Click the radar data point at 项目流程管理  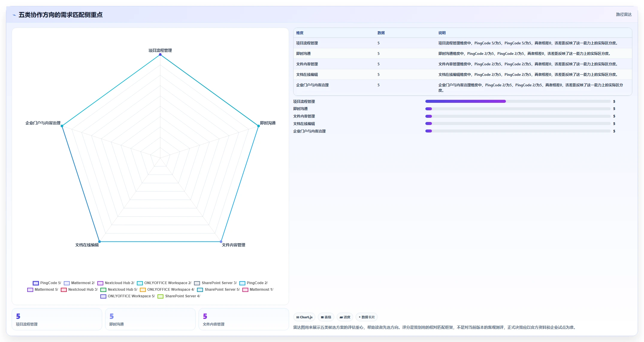click(x=160, y=55)
